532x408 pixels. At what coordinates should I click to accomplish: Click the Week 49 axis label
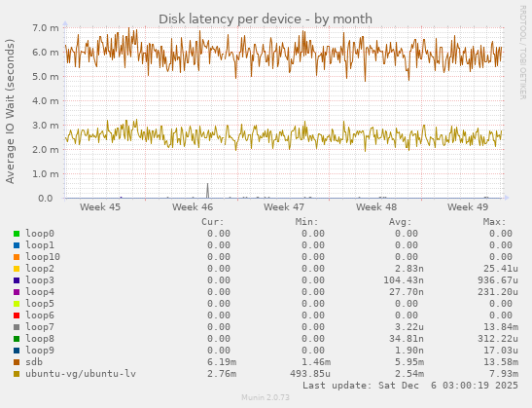coord(468,206)
